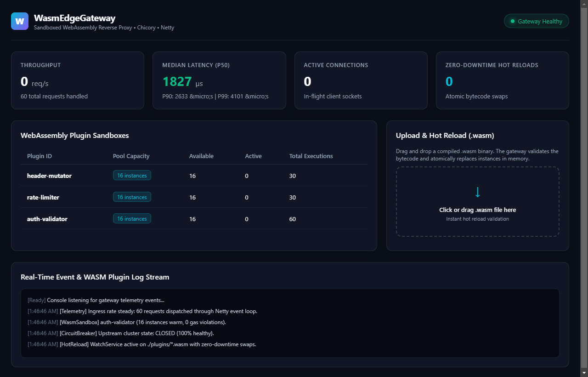This screenshot has height=377, width=588.
Task: Click the [CircuitBreaker] upstream cluster log line
Action: (121, 333)
